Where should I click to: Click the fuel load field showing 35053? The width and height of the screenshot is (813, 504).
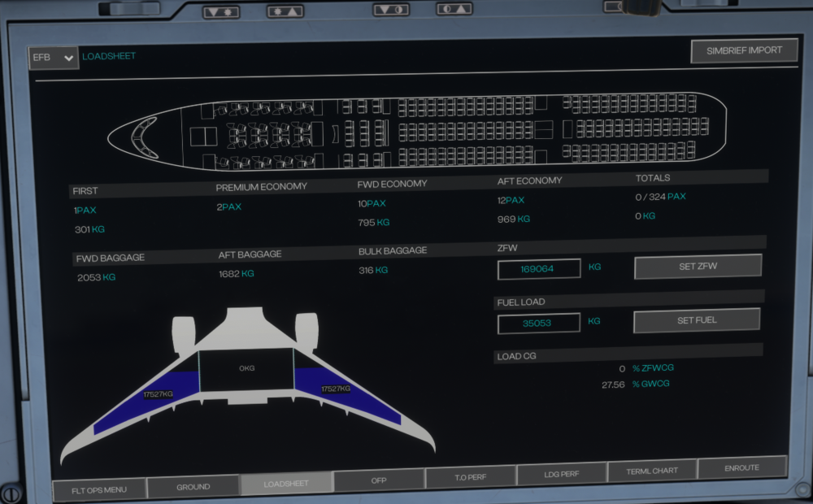tap(539, 323)
